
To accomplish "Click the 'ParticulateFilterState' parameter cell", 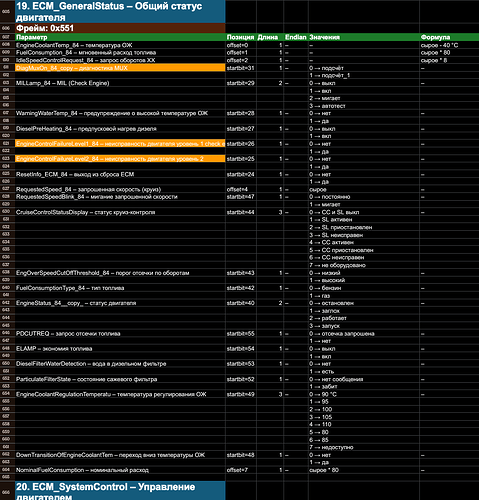I will [120, 379].
